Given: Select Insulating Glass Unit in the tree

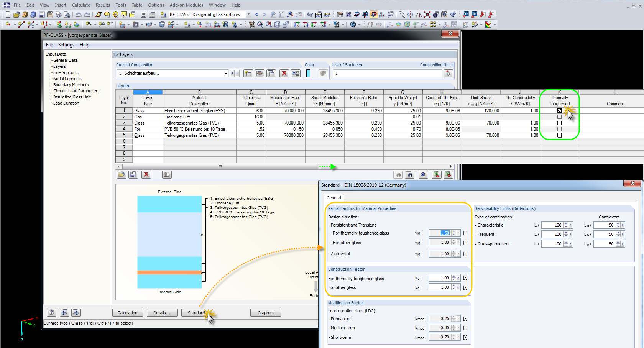Looking at the screenshot, I should 72,97.
